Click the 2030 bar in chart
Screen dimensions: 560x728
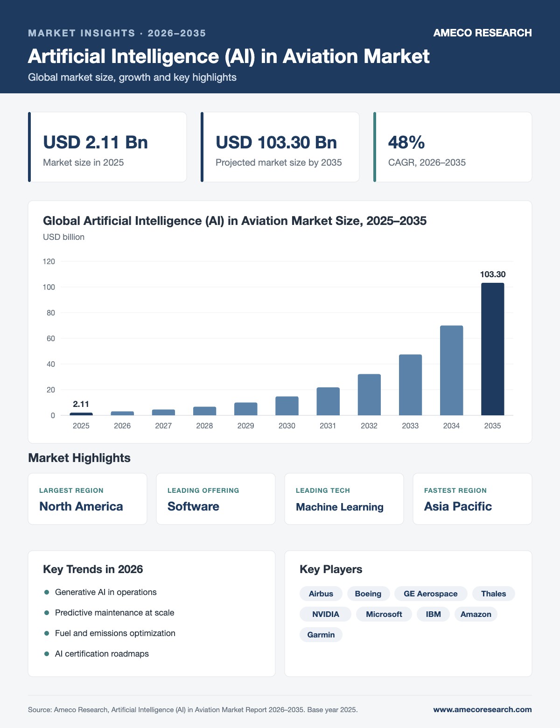click(x=287, y=406)
